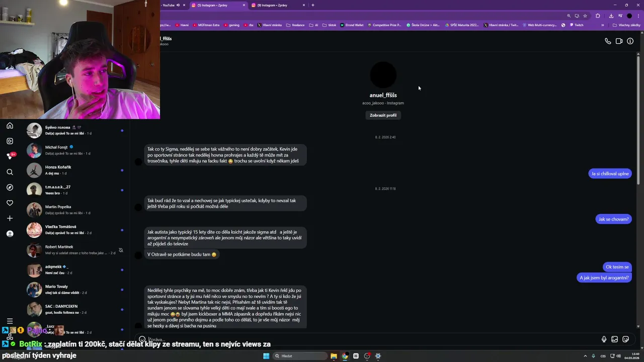The image size is (644, 362).
Task: Open Škola OnLine bookmark
Action: 423,25
